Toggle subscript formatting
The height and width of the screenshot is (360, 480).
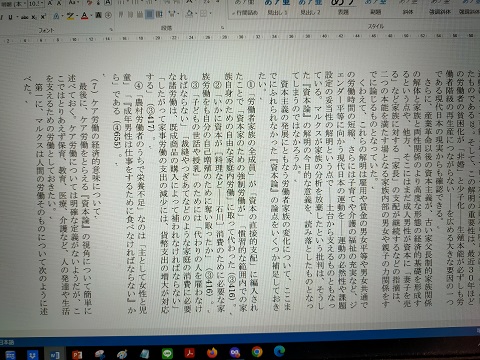tap(34, 17)
